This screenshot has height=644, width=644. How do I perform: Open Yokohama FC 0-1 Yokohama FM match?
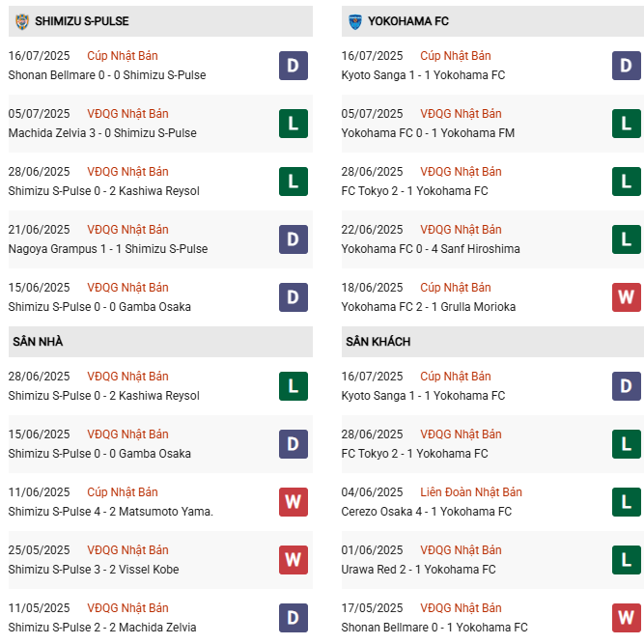[428, 133]
